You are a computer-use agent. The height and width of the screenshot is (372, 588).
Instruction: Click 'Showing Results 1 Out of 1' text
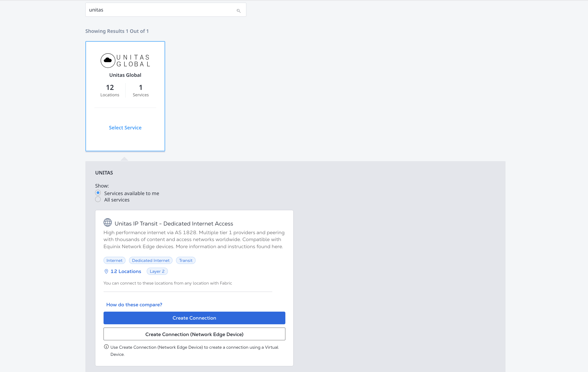pyautogui.click(x=117, y=31)
